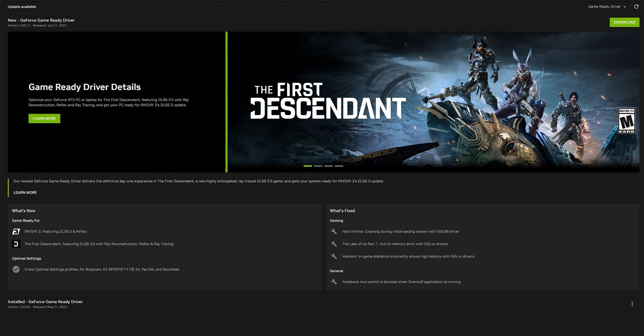Click 'New - GeForce Game Ready Driver' heading

point(41,20)
